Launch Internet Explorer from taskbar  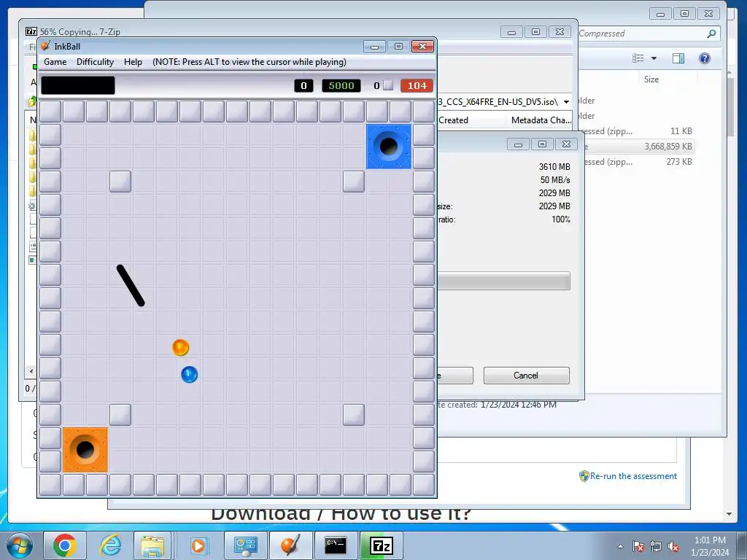[110, 545]
